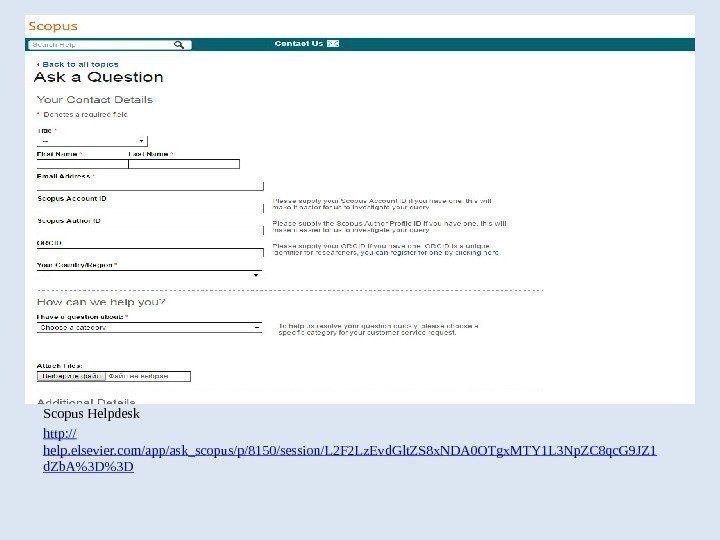Go back to all topics
Image resolution: width=720 pixels, height=540 pixels.
(78, 64)
